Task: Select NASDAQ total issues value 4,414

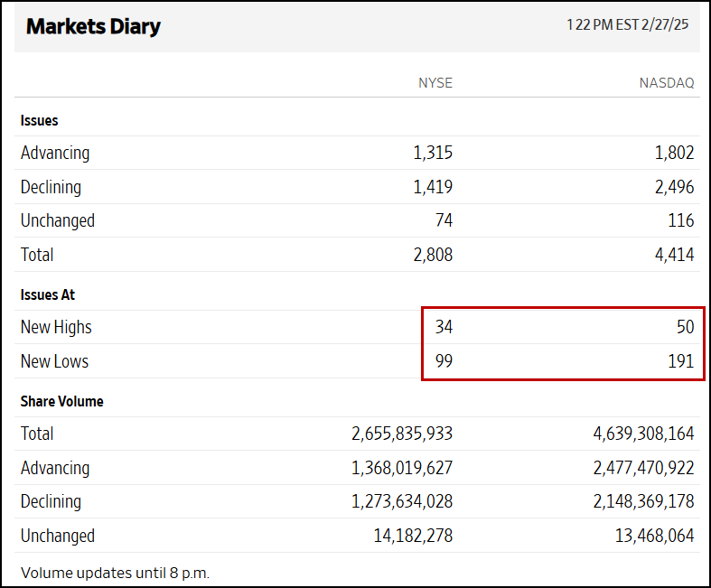Action: (674, 255)
